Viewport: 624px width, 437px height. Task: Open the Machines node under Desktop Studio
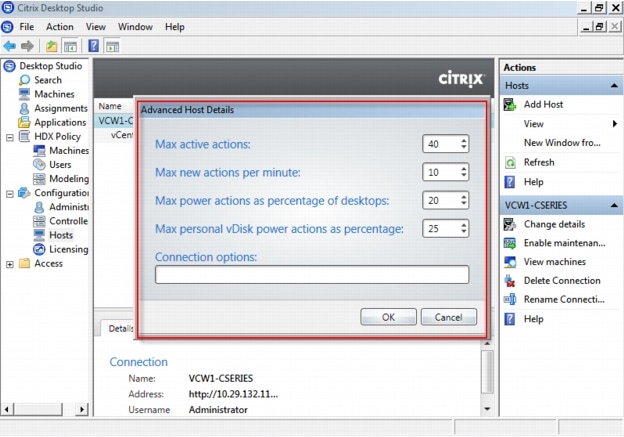coord(54,94)
